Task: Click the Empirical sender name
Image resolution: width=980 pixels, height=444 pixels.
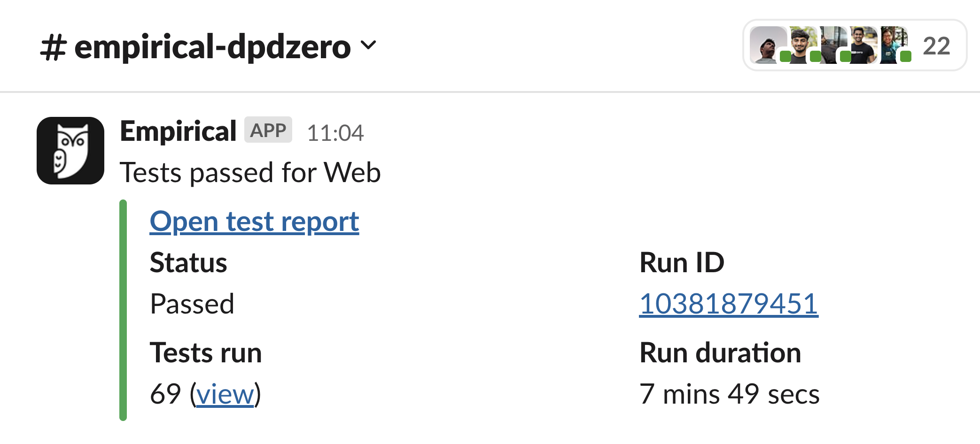Action: tap(178, 131)
